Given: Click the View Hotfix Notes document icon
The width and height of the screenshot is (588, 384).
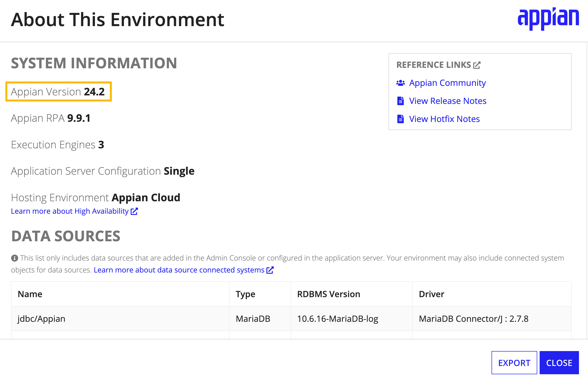Looking at the screenshot, I should tap(400, 119).
